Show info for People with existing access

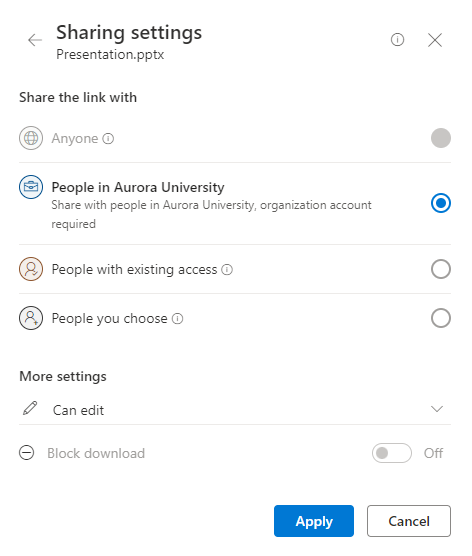227,269
